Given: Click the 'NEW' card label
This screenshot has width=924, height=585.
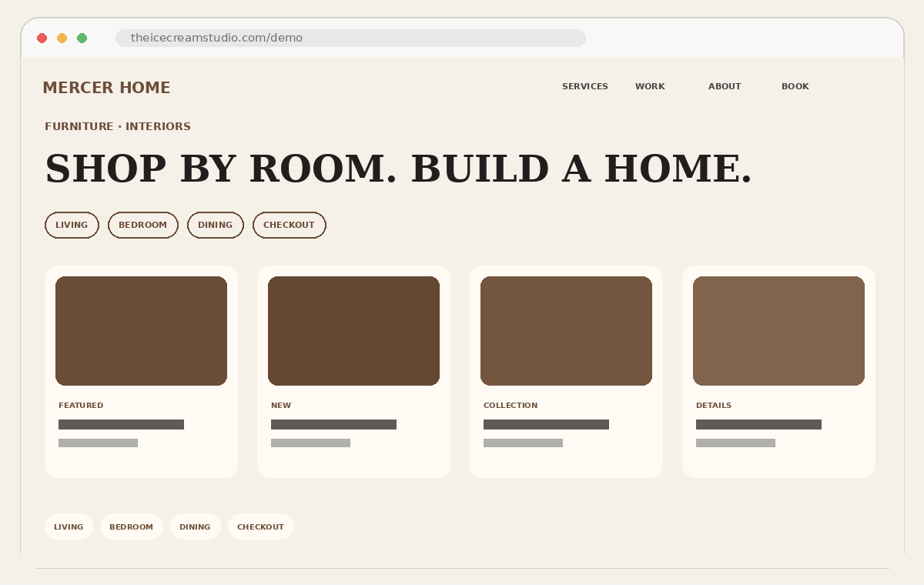Looking at the screenshot, I should (281, 406).
